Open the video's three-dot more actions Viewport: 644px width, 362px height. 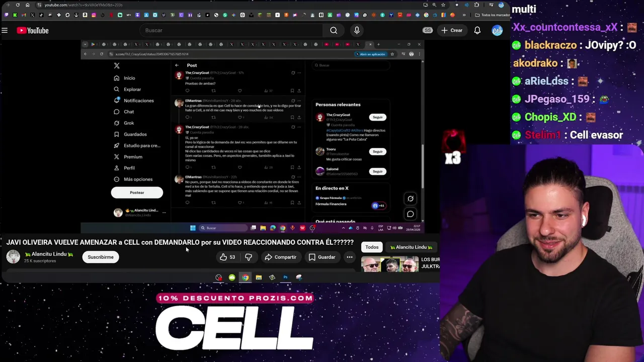pos(349,257)
